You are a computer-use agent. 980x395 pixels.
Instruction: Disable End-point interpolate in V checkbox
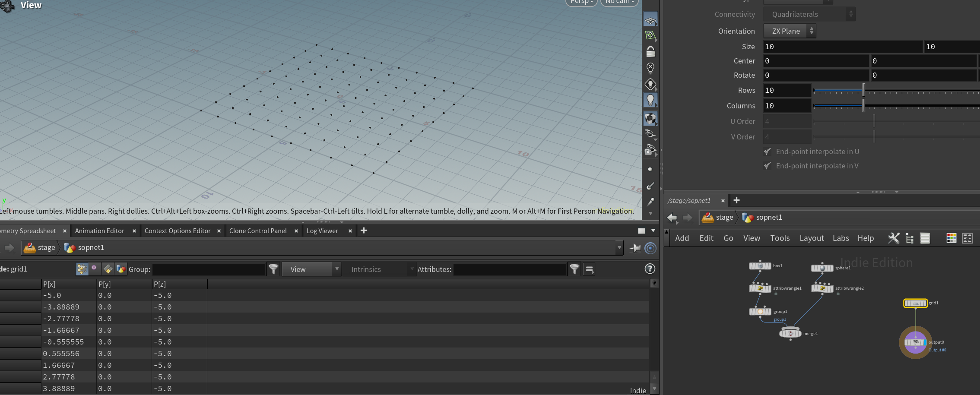tap(768, 166)
